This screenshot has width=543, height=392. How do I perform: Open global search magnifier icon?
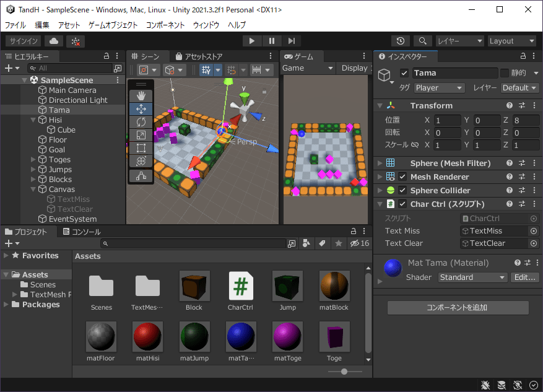[x=422, y=41]
